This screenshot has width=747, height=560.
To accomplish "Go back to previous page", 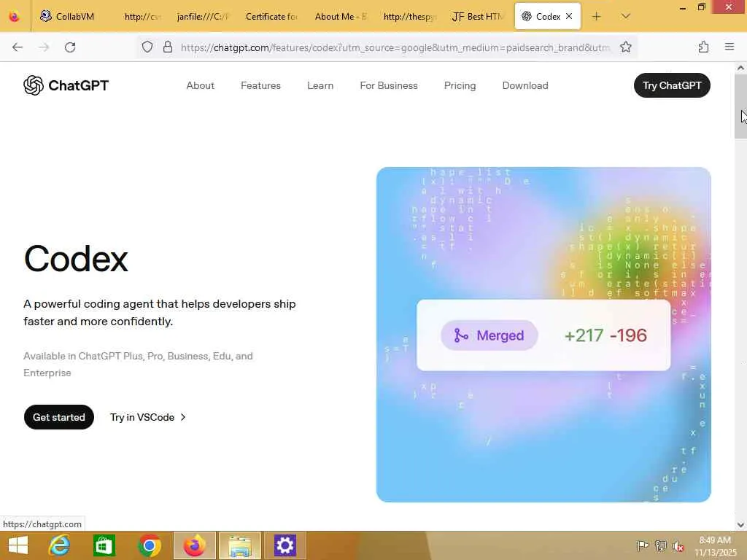I will [18, 47].
